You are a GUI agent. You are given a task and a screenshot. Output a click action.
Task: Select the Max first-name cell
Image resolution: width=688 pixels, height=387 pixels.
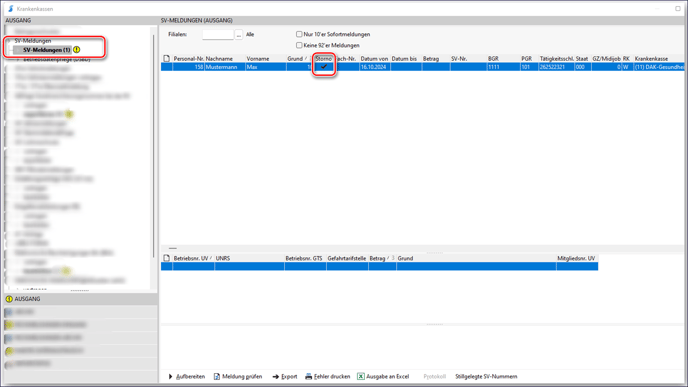(265, 67)
